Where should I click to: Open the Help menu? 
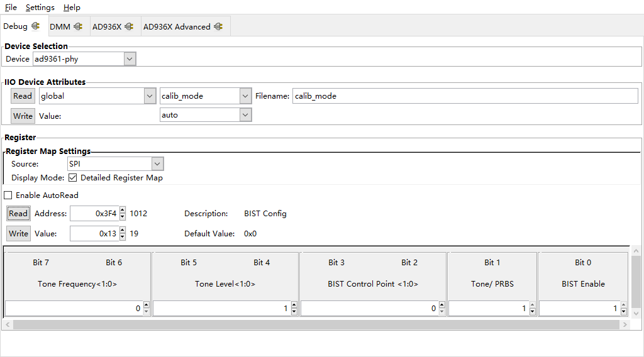[x=72, y=8]
